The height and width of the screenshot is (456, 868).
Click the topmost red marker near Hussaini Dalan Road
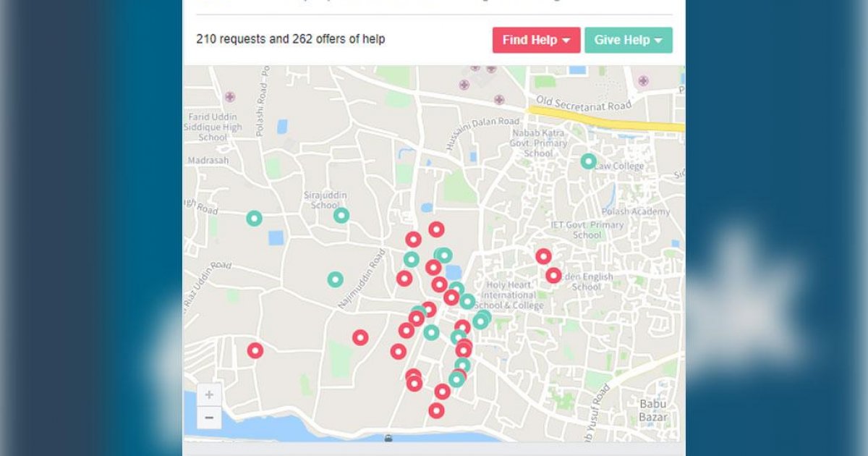click(x=435, y=228)
